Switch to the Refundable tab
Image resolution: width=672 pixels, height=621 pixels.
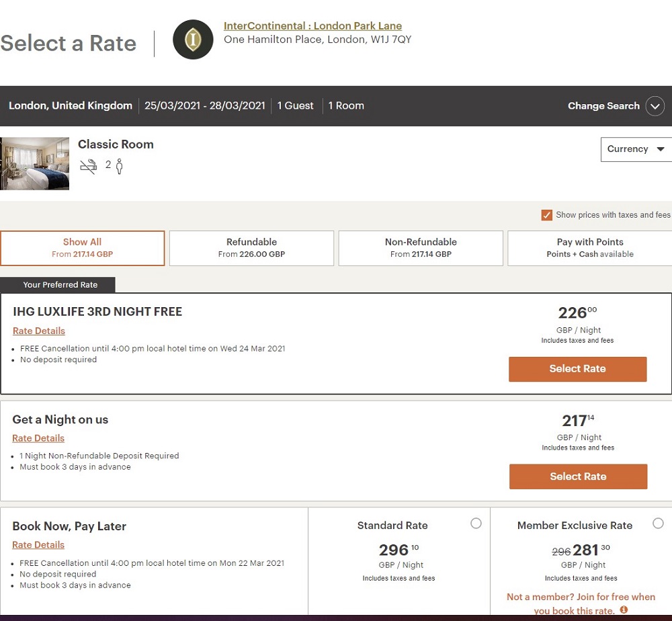[x=251, y=248]
